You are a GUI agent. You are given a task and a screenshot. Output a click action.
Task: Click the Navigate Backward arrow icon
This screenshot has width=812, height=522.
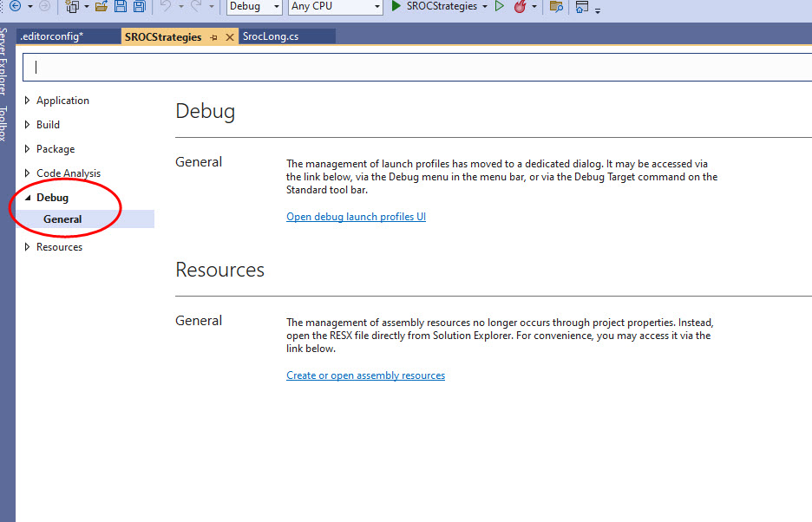15,6
